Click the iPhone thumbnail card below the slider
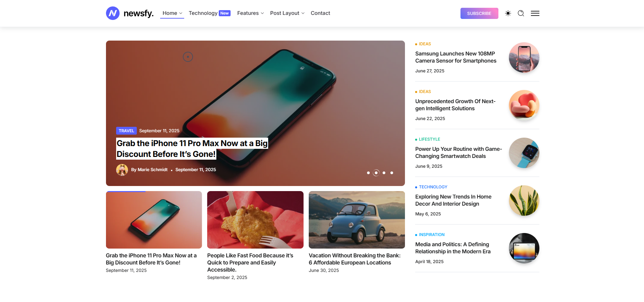Screen dimensions: 644x302 tap(154, 220)
